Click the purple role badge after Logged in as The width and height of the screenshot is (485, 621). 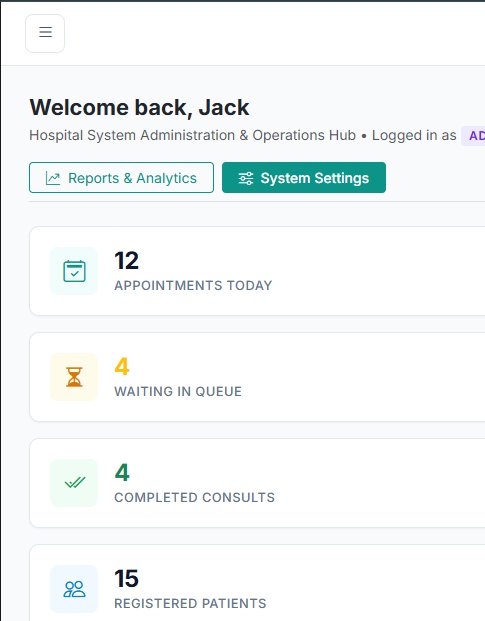coord(474,136)
